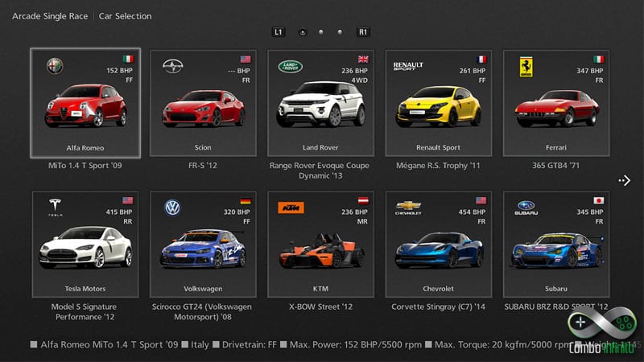The image size is (644, 362).
Task: Select the first page indicator dot
Action: [x=303, y=32]
